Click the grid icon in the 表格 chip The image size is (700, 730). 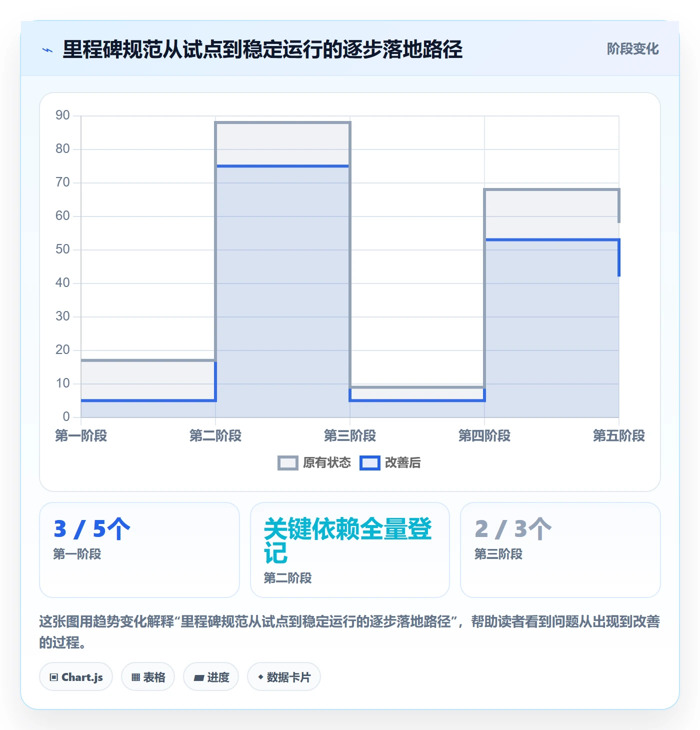136,677
